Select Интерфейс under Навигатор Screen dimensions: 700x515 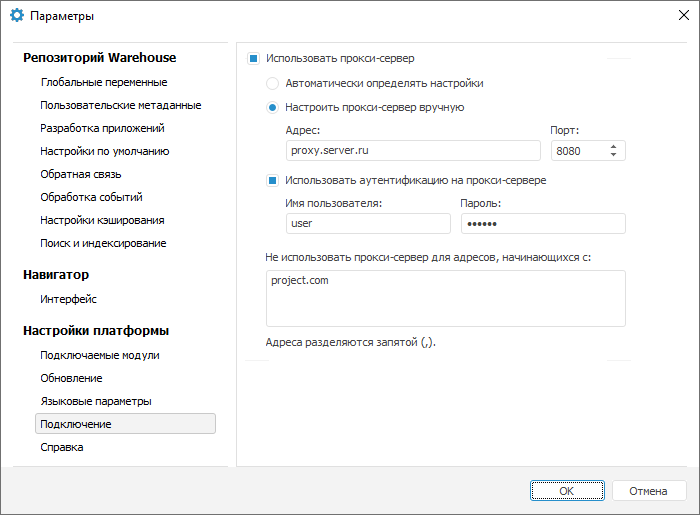[69, 298]
